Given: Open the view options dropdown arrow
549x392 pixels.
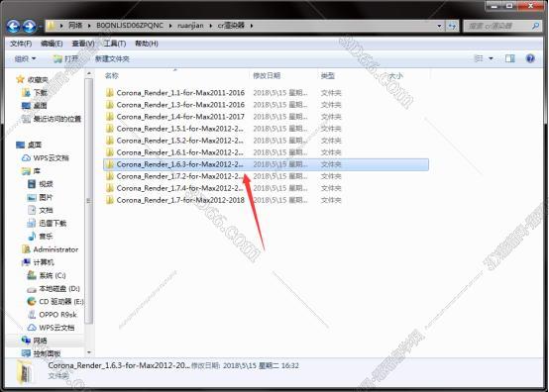Looking at the screenshot, I should pos(491,58).
